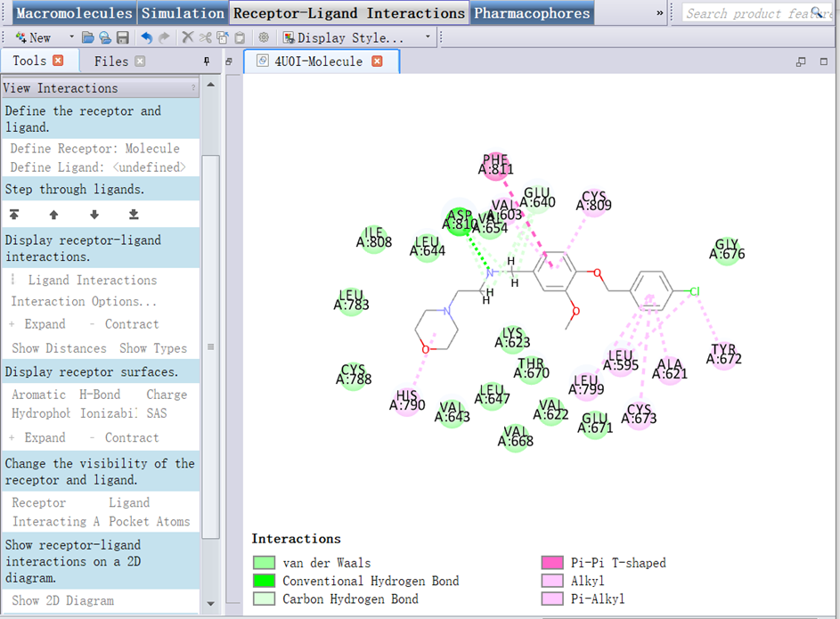Open the Display Style dropdown arrow
This screenshot has width=840, height=619.
(428, 37)
